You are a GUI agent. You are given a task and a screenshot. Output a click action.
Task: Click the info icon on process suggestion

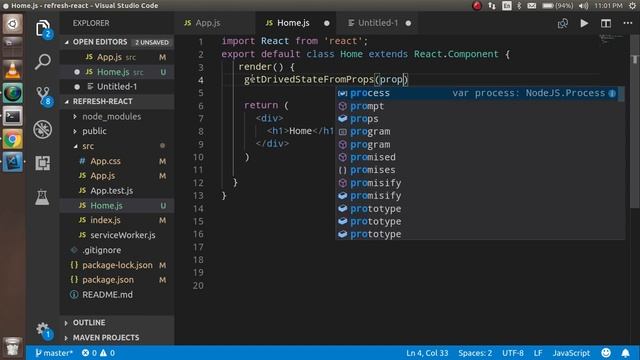612,93
